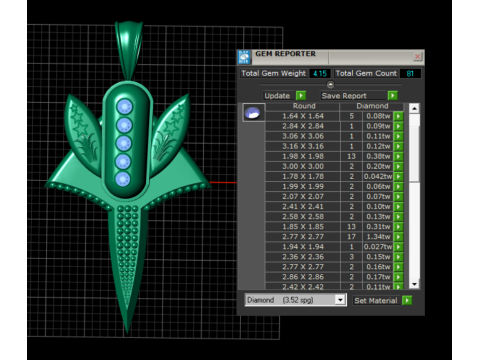Click green arrow on the 3.06 X 3.06 row
480x360 pixels.
pyautogui.click(x=398, y=136)
